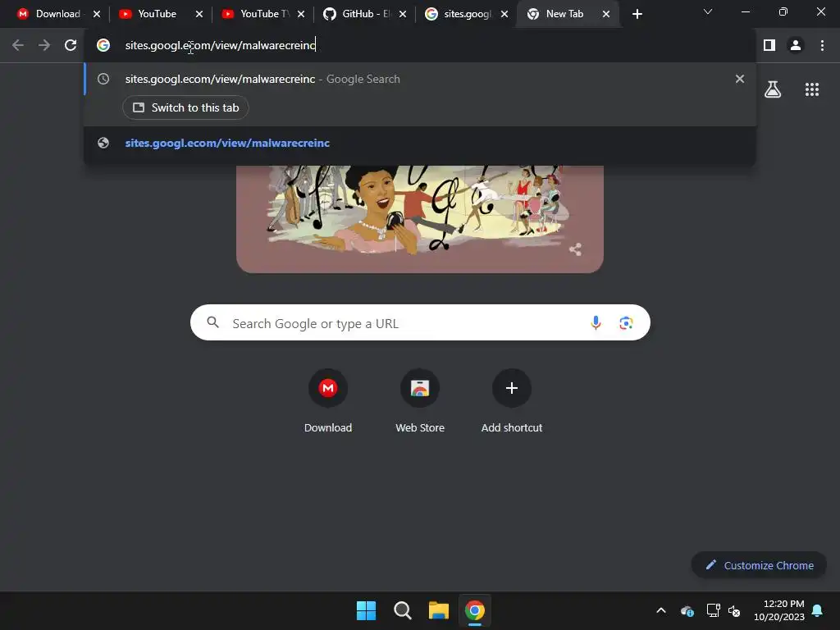The image size is (840, 630).
Task: Click Add shortcut tile
Action: pos(512,400)
